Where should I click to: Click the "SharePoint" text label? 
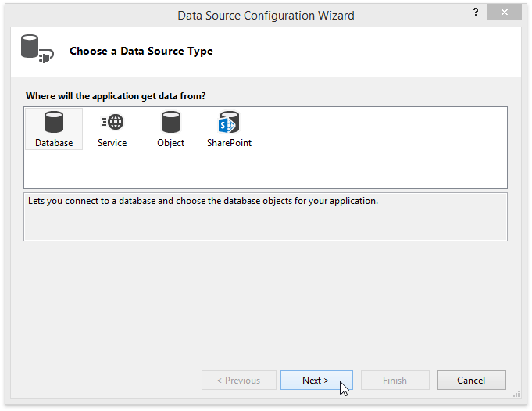coord(229,143)
